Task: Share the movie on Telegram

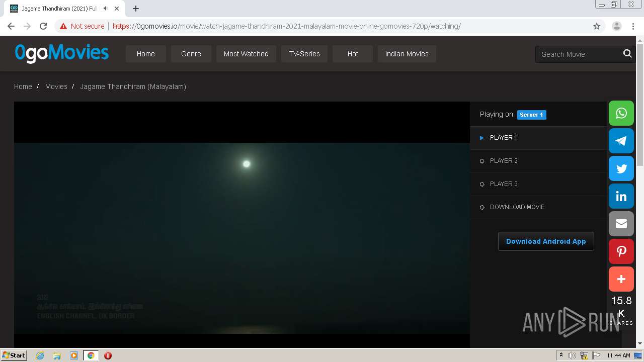Action: click(621, 141)
